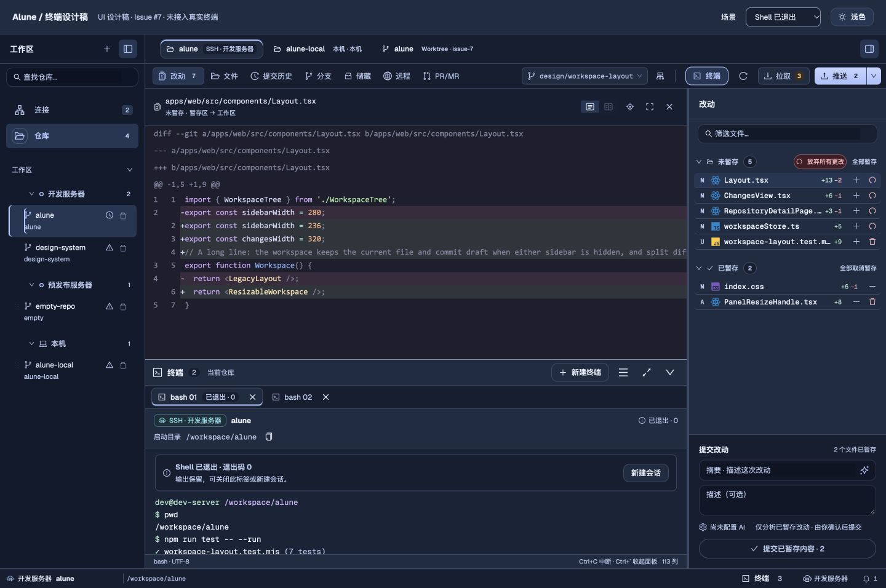The image size is (886, 588).
Task: Add a new workspace with the plus icon
Action: (x=107, y=49)
